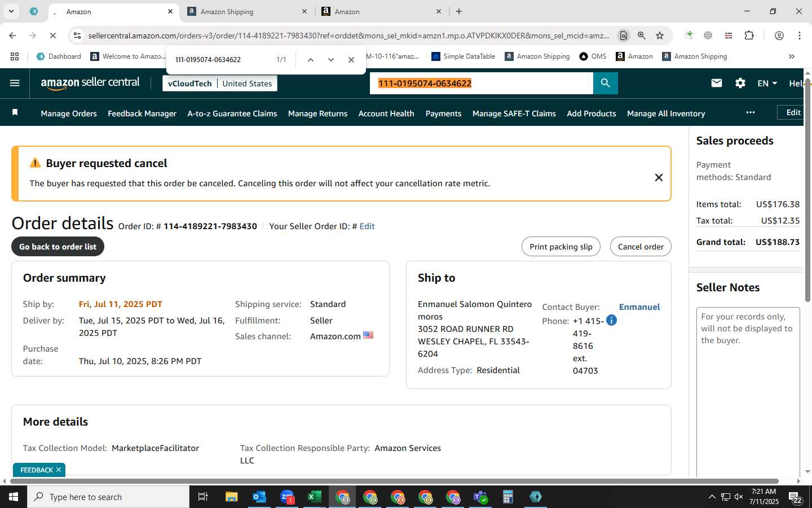Open A-to-z Guarantee Claims
This screenshot has height=508, width=812.
pyautogui.click(x=232, y=113)
